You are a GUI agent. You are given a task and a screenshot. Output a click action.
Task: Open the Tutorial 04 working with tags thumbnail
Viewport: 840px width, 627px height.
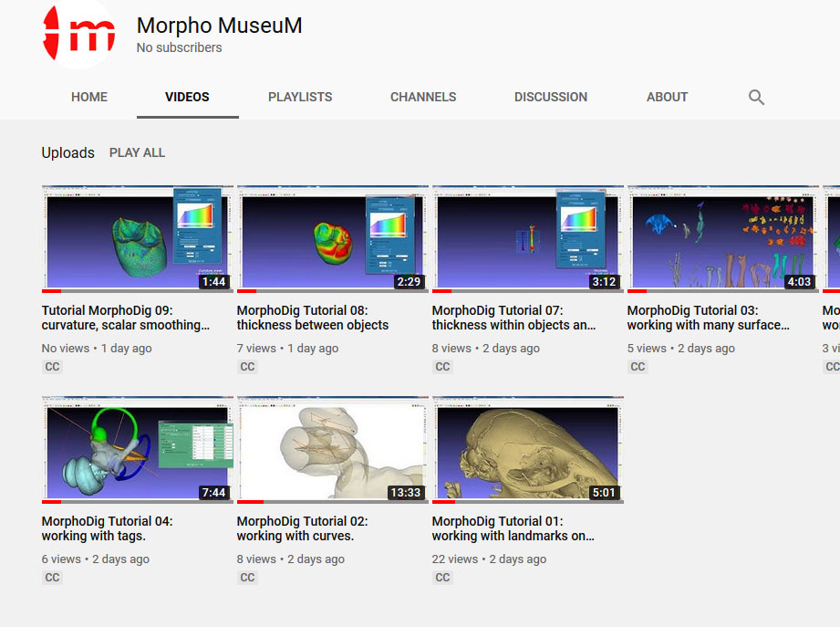pyautogui.click(x=137, y=449)
